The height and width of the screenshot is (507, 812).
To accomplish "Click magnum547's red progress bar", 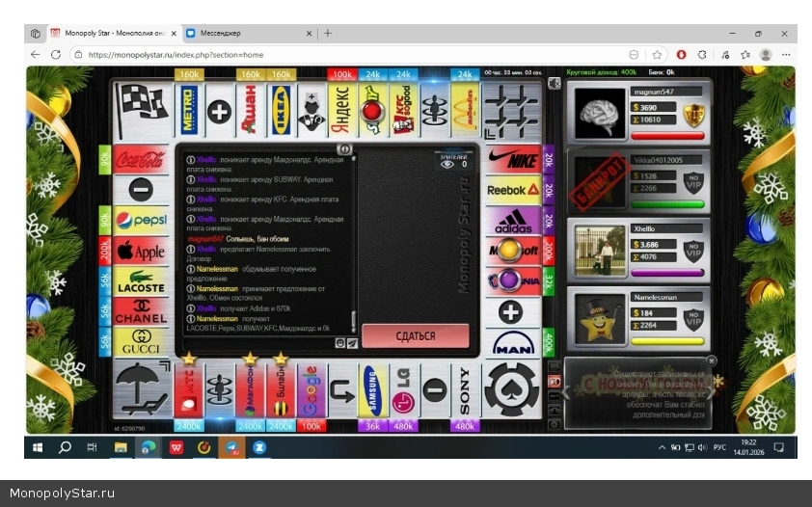I will [667, 136].
